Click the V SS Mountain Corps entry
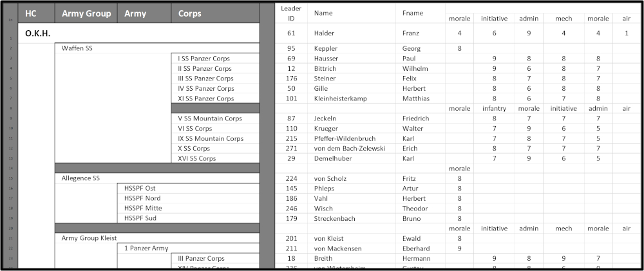This screenshot has height=271, width=644. [210, 118]
